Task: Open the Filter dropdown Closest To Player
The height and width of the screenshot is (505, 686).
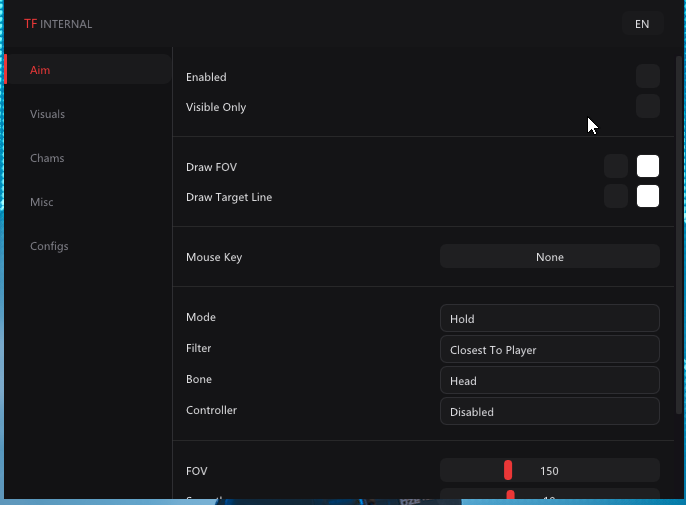Action: click(550, 349)
